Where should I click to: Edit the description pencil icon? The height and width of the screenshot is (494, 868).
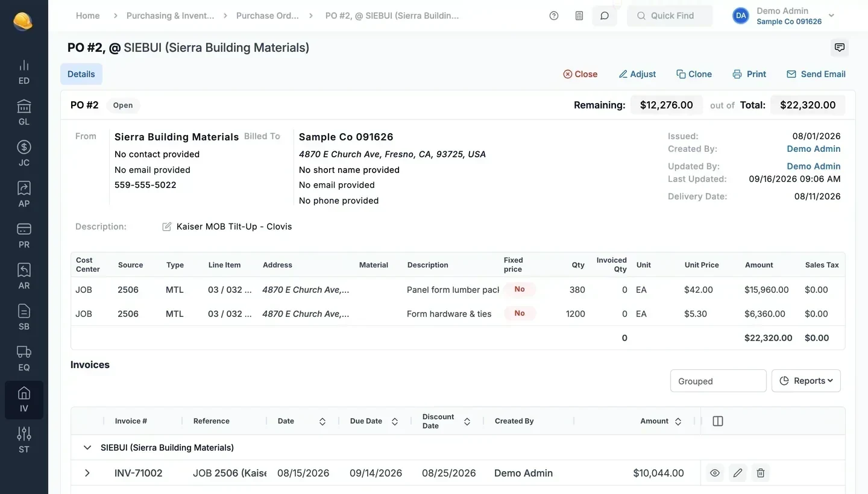tap(167, 227)
